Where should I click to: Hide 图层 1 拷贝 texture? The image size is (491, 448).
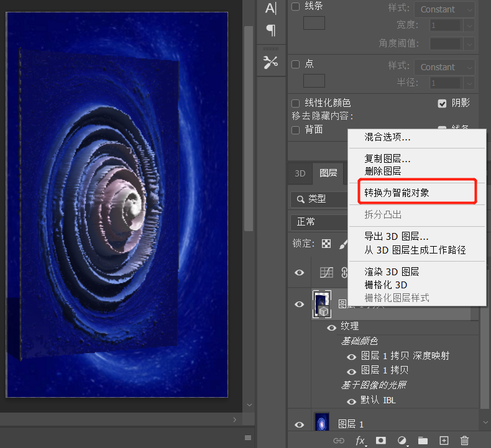tap(352, 372)
